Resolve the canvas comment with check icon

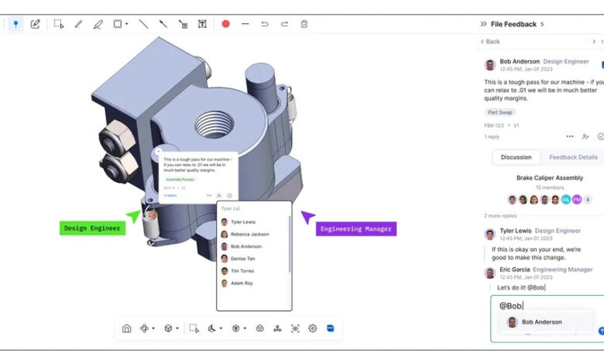coord(229,195)
